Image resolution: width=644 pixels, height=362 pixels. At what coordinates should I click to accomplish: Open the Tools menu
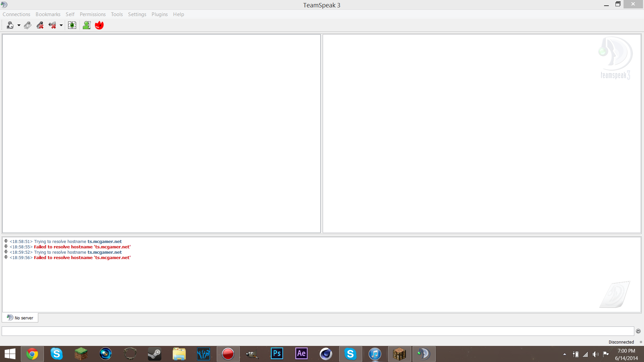click(117, 14)
